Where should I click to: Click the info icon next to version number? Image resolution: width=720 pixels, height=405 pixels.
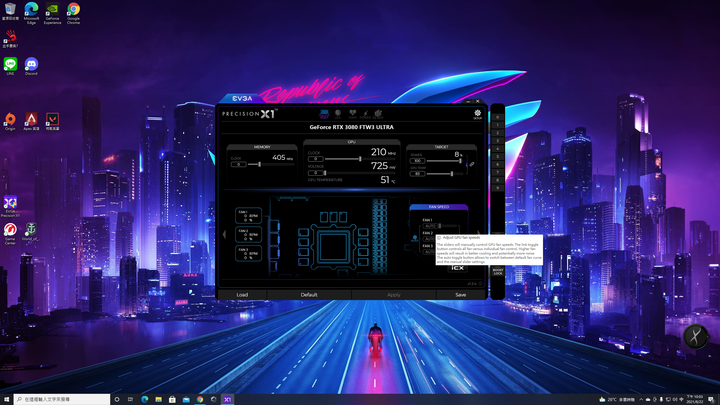tap(481, 284)
